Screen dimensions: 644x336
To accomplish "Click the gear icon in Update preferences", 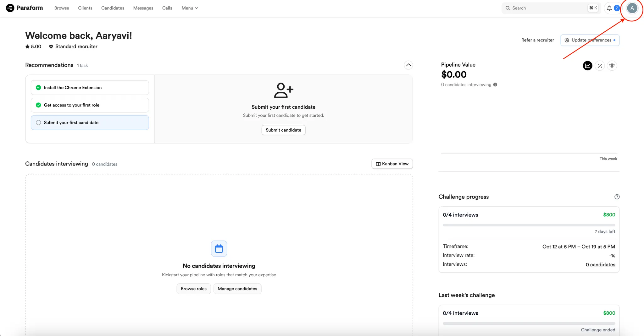I will point(567,40).
